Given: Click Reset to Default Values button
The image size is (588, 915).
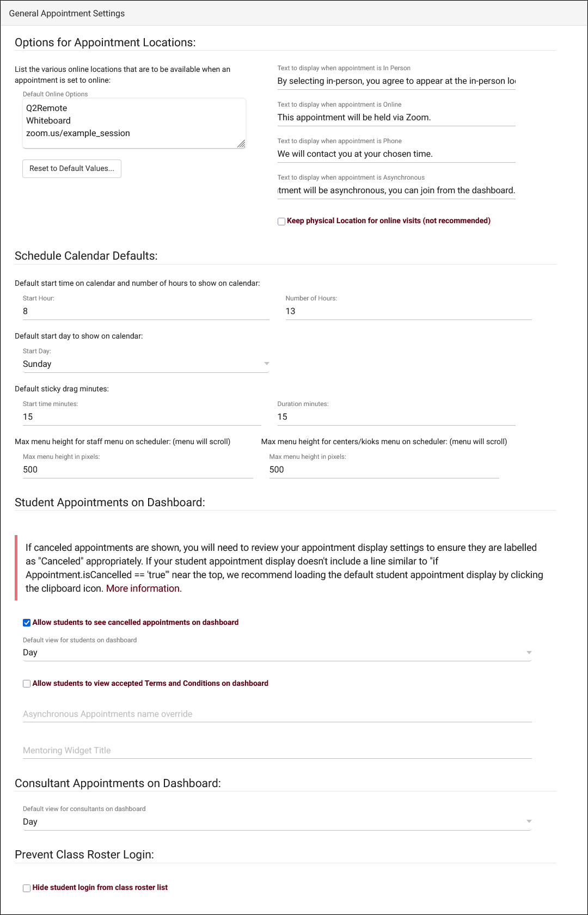Looking at the screenshot, I should tap(72, 169).
